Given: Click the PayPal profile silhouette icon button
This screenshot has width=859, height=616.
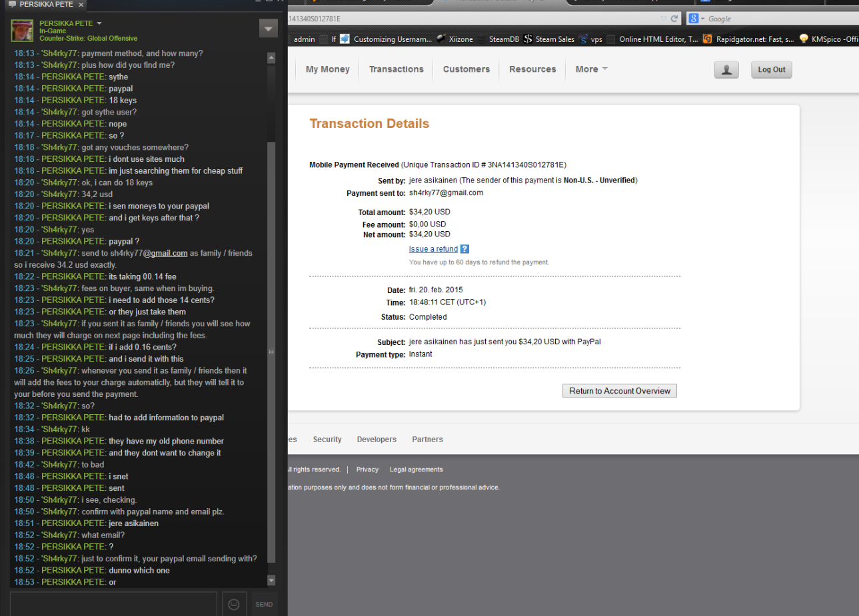Looking at the screenshot, I should pyautogui.click(x=726, y=69).
